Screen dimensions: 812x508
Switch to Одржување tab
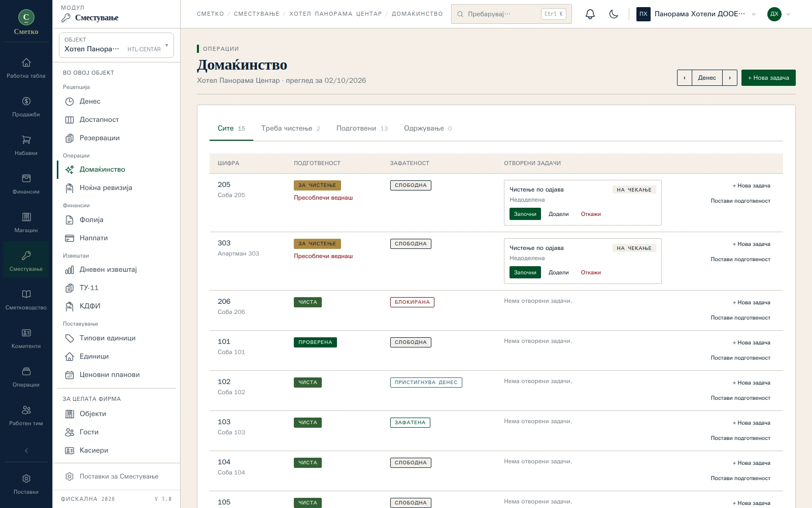click(428, 129)
